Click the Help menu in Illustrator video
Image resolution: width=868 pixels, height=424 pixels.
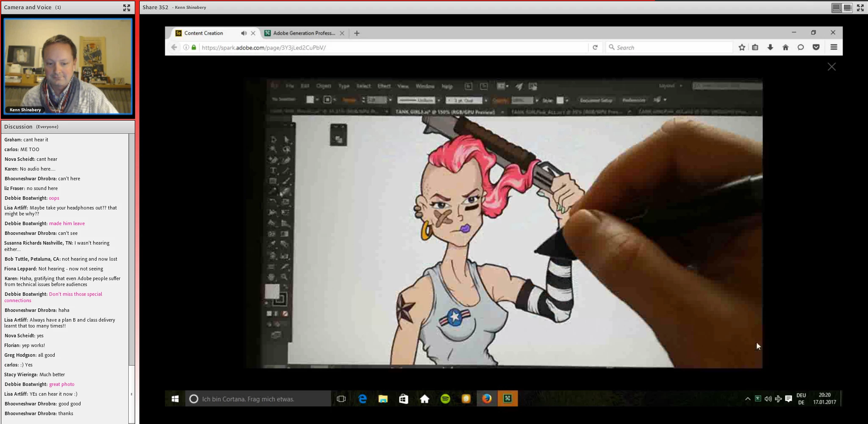[447, 86]
